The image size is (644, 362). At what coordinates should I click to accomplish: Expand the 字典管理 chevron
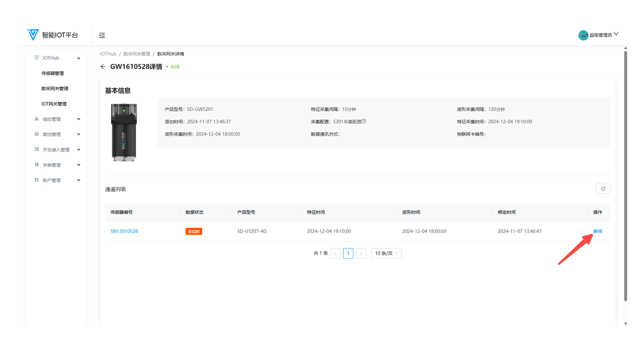(x=79, y=165)
